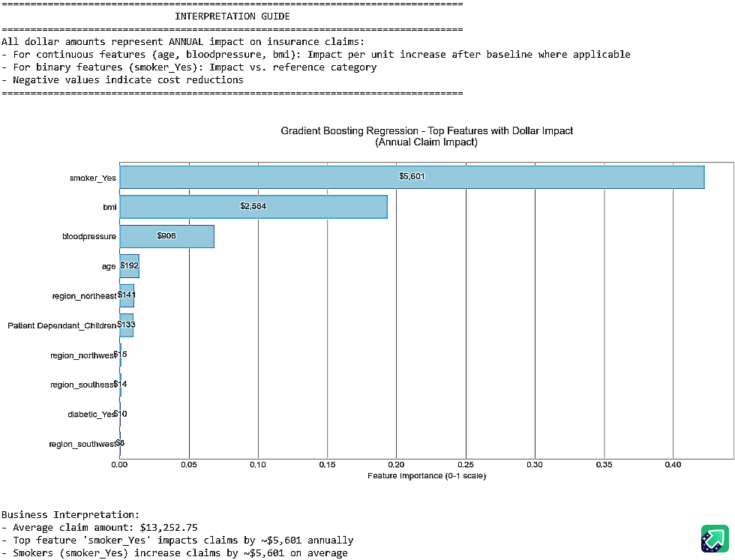Screen dimensions: 735x560
Task: Click the $5,601 value label inside the top bar
Action: click(x=412, y=177)
